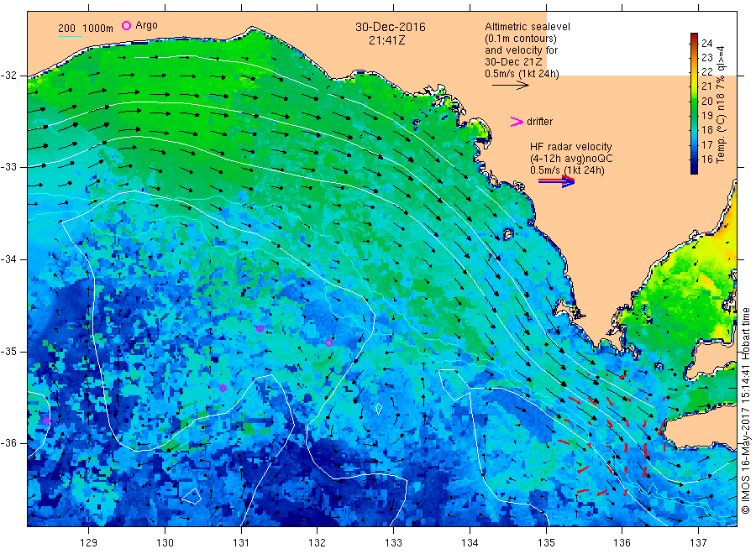Click the HF radar '0.5m/s (1kt 24h)' label
The height and width of the screenshot is (554, 756).
567,170
